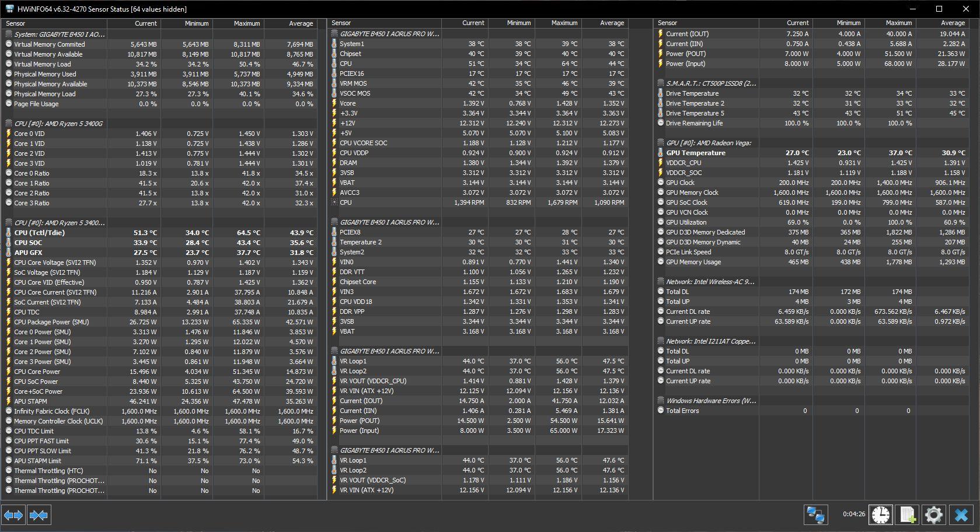Click the Minimum column header in middle panel
The image size is (980, 532).
pyautogui.click(x=511, y=23)
